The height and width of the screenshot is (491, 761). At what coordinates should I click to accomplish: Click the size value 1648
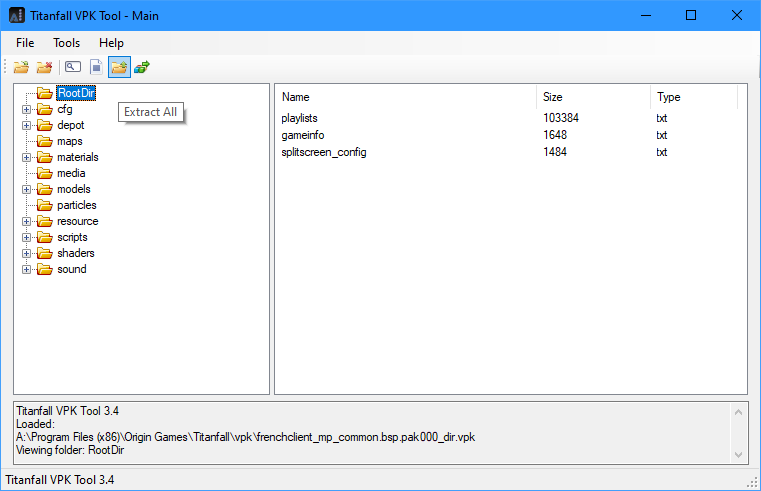click(x=555, y=135)
